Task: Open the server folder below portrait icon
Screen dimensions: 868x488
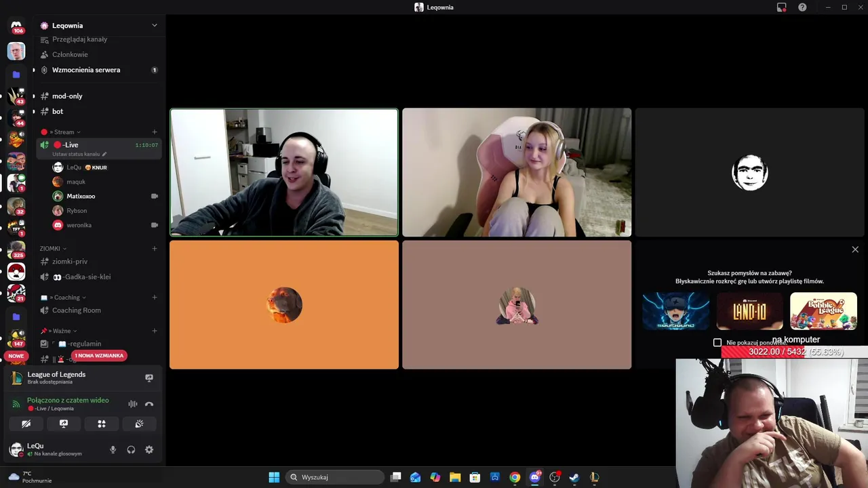Action: (16, 75)
